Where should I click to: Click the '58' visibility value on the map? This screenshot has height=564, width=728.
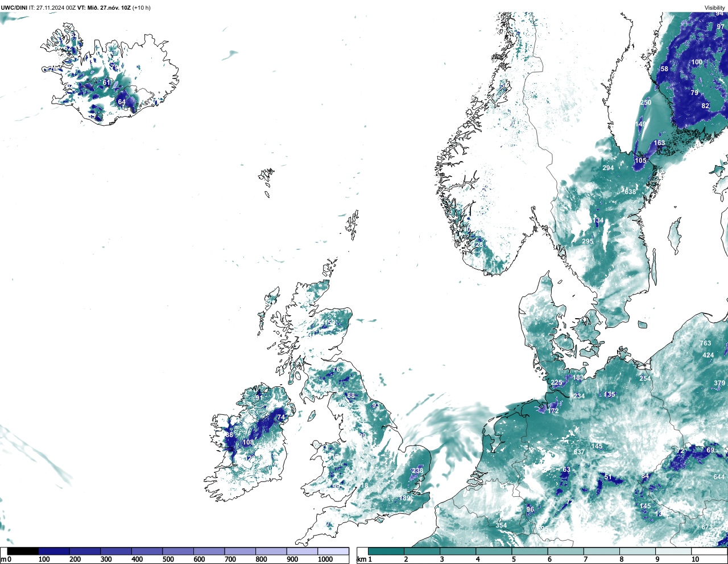click(x=664, y=69)
